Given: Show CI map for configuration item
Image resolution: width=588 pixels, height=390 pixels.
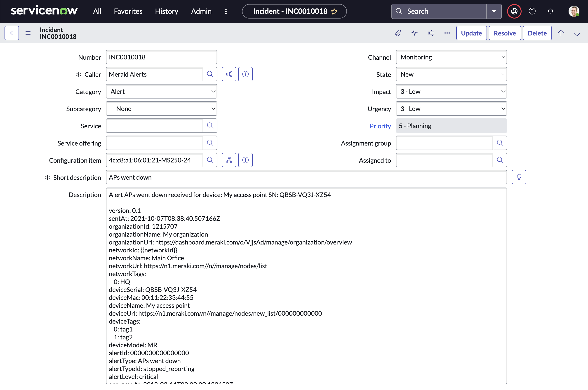Looking at the screenshot, I should (x=229, y=160).
